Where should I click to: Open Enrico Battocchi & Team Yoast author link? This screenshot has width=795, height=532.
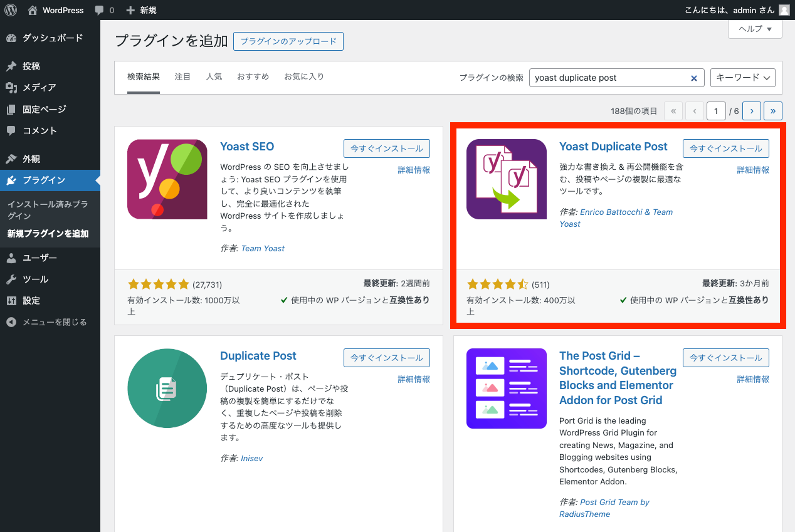point(616,218)
